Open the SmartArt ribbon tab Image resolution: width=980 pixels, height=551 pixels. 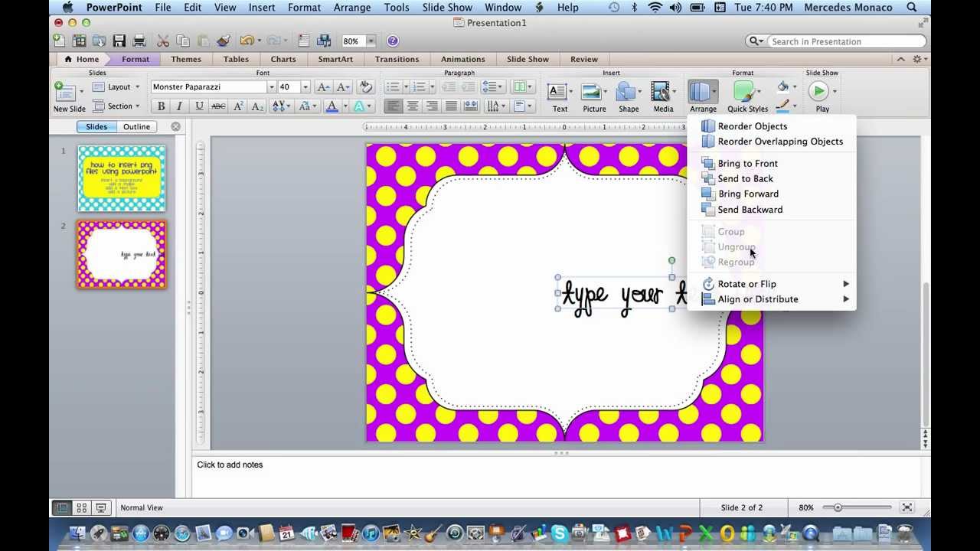tap(335, 59)
